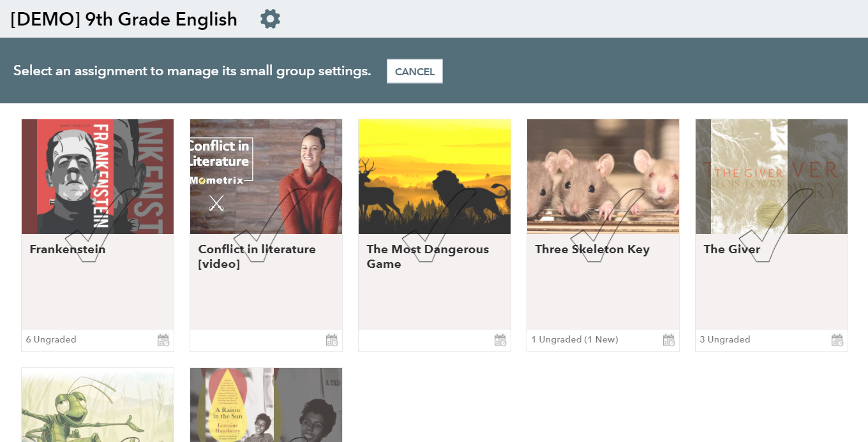Click the CANCEL button
The image size is (868, 442).
[x=415, y=71]
